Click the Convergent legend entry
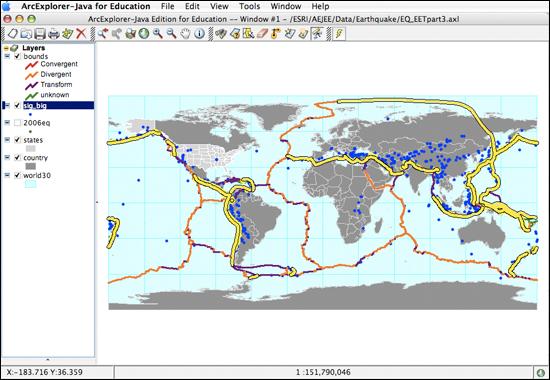 [51, 64]
